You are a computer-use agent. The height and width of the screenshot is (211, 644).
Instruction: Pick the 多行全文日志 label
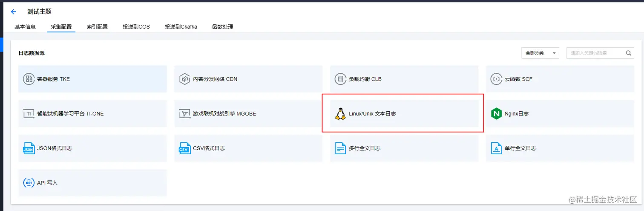365,148
